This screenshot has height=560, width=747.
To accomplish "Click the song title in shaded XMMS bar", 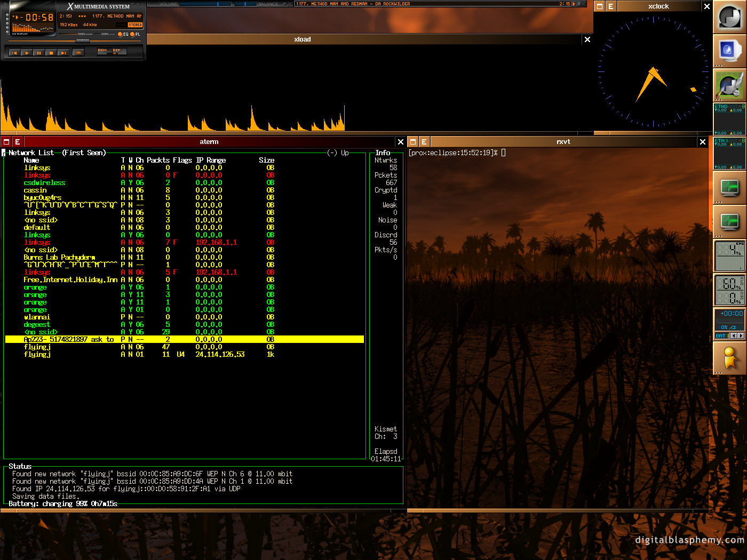I will [x=353, y=4].
